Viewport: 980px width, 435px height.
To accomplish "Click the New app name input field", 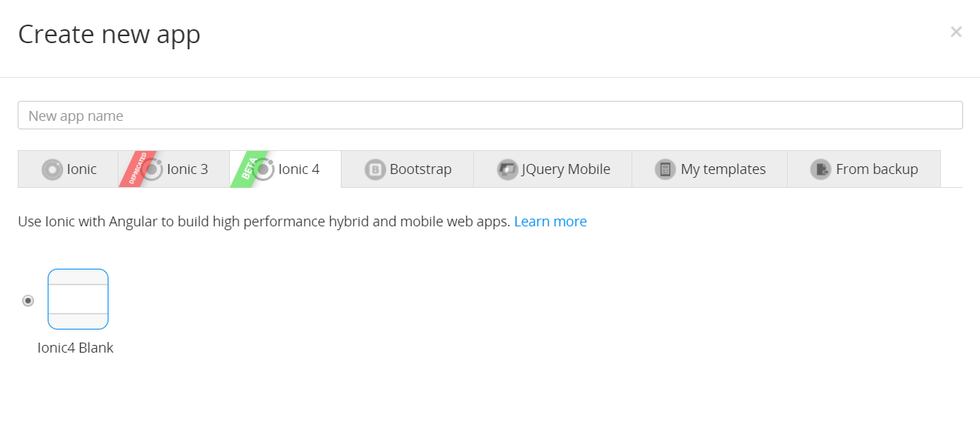I will pyautogui.click(x=490, y=115).
